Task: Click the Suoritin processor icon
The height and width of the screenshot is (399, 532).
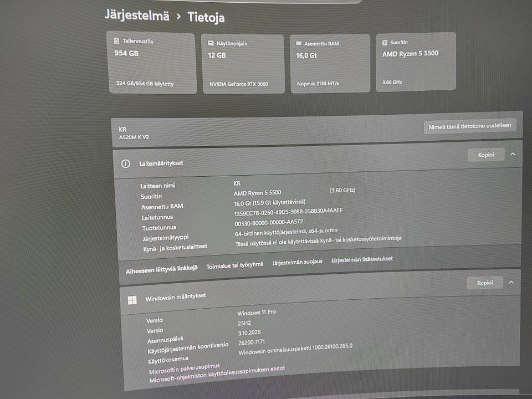Action: point(385,43)
